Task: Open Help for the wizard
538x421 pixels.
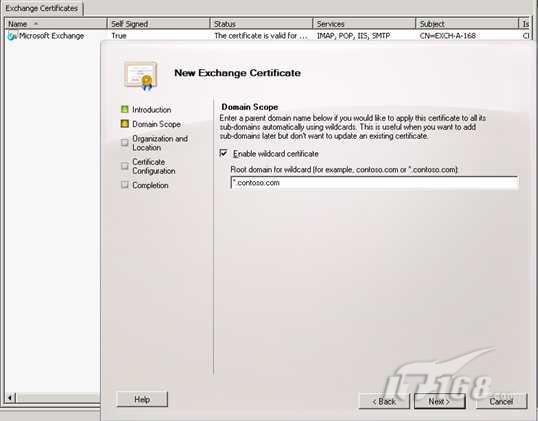Action: (142, 399)
